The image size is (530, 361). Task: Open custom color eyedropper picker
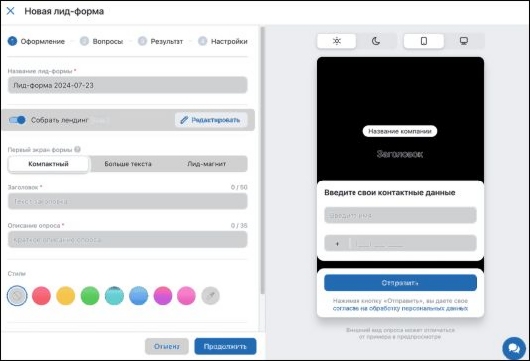211,296
